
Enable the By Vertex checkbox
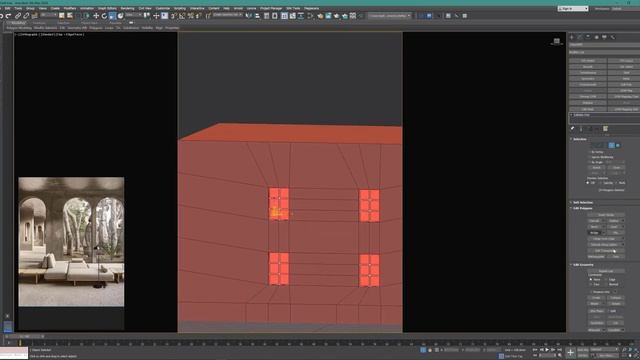(589, 152)
